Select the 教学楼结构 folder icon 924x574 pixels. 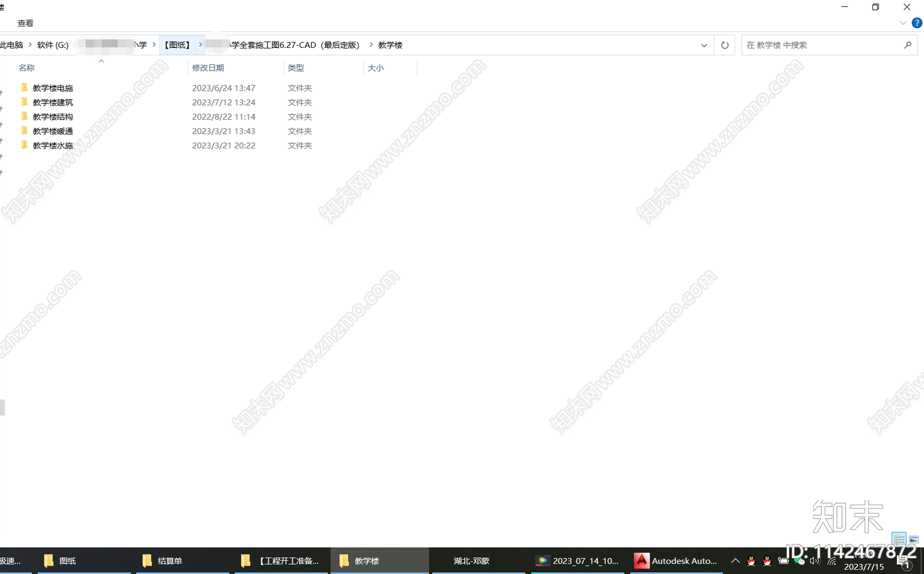(24, 117)
